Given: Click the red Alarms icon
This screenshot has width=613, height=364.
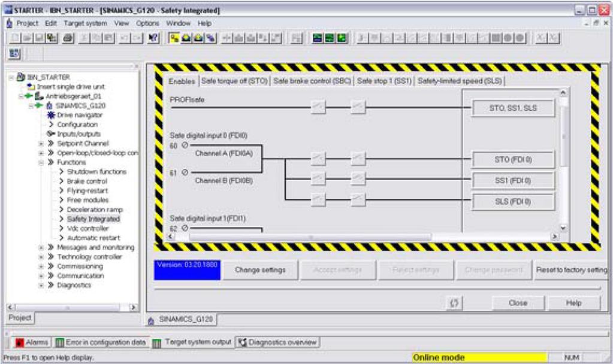Looking at the screenshot, I should coord(20,342).
